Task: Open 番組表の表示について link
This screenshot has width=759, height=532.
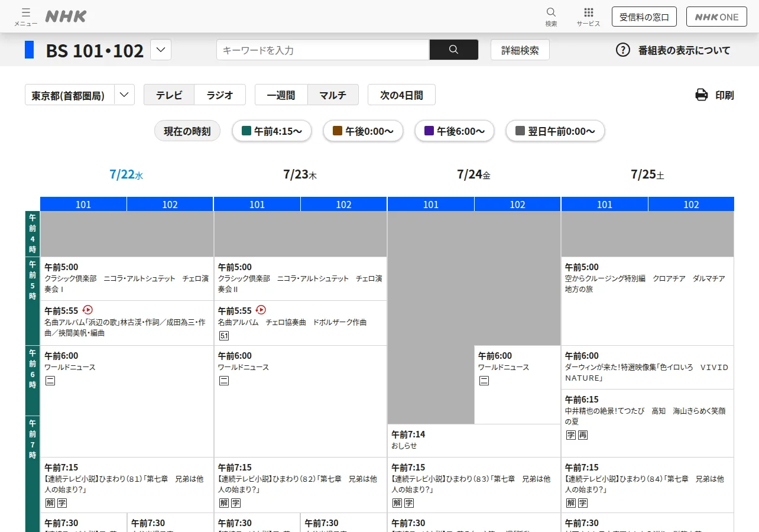Action: (x=684, y=50)
